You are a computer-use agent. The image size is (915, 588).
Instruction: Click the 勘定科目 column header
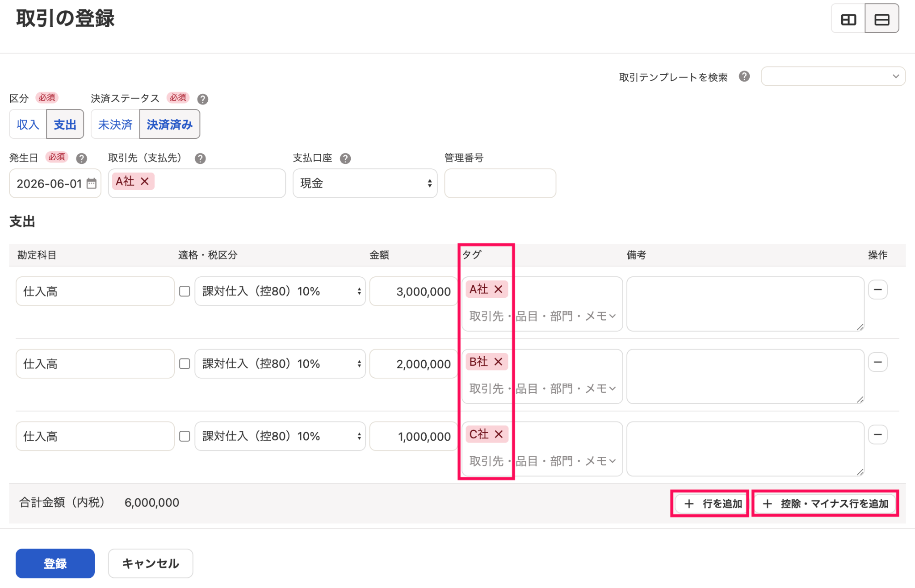point(37,254)
